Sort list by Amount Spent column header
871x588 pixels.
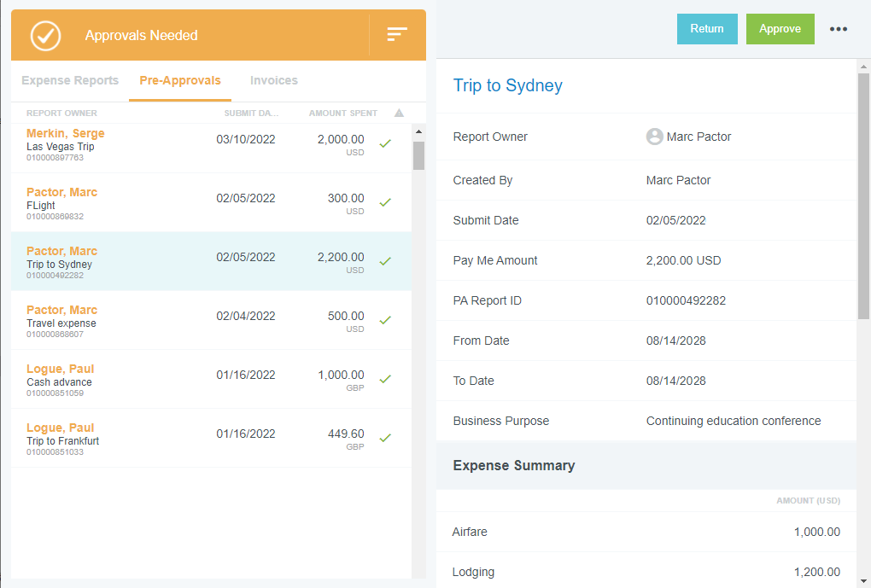point(342,113)
